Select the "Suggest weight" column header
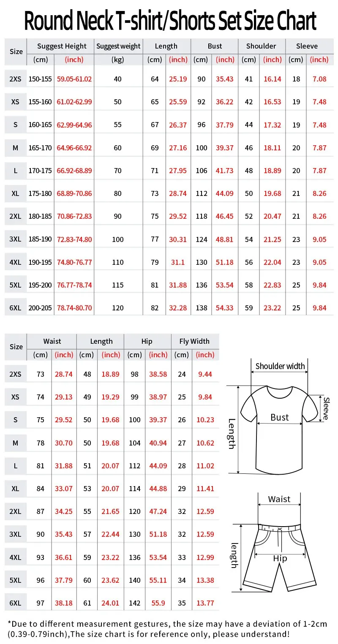 coord(118,46)
